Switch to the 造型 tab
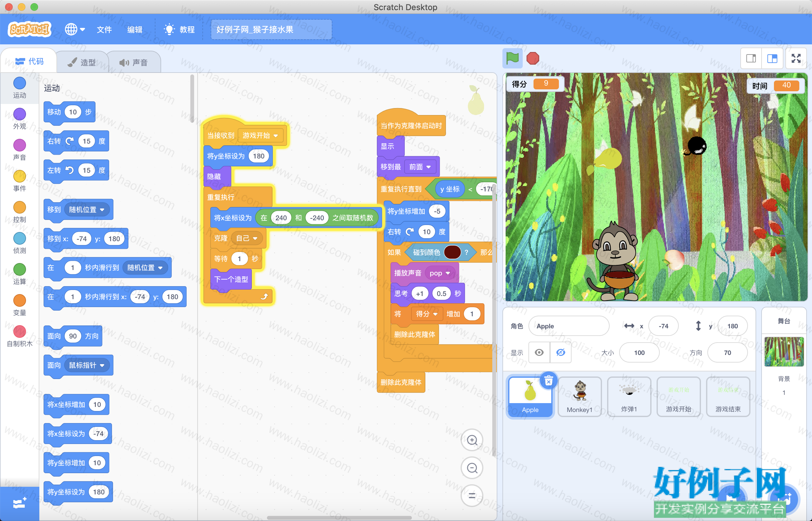This screenshot has width=812, height=521. (82, 62)
